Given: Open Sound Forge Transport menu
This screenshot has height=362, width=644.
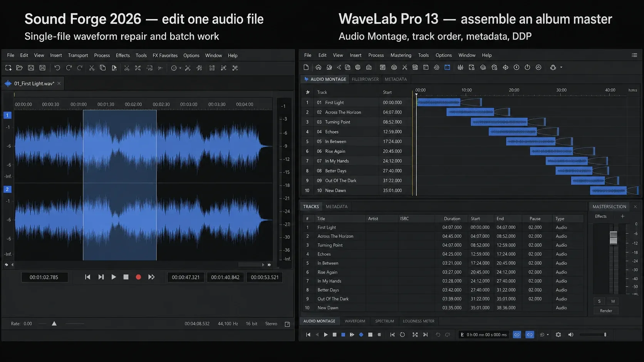Looking at the screenshot, I should coord(78,55).
